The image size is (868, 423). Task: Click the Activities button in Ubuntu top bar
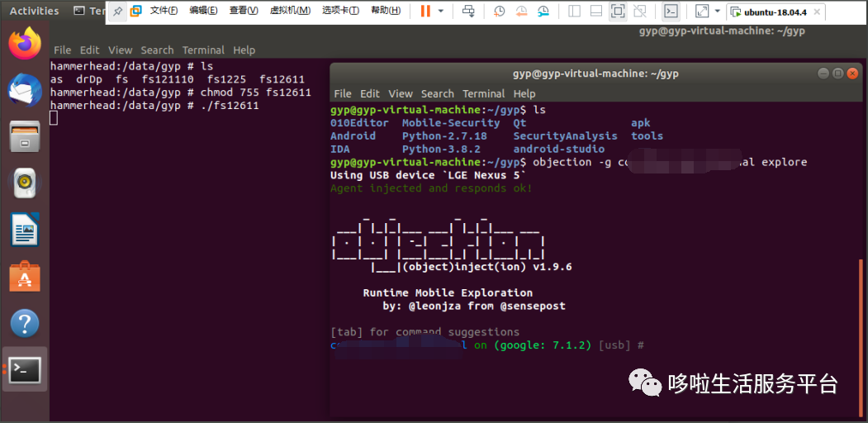tap(34, 11)
